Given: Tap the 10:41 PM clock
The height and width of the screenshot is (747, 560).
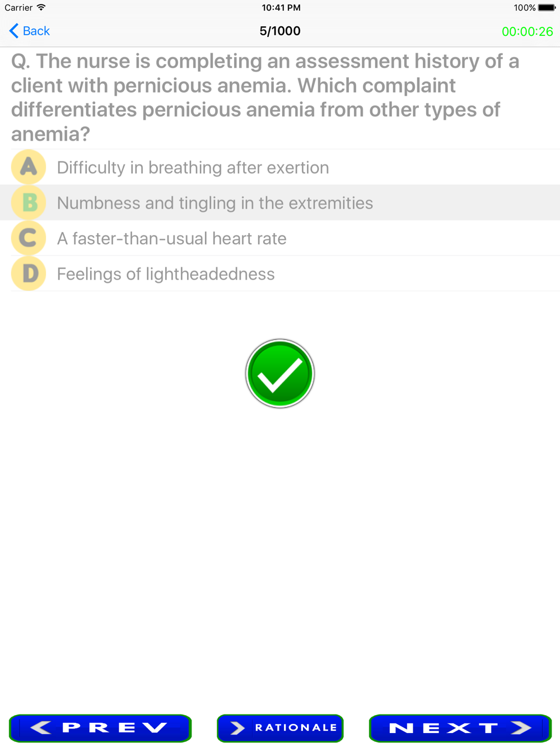Looking at the screenshot, I should pyautogui.click(x=281, y=8).
